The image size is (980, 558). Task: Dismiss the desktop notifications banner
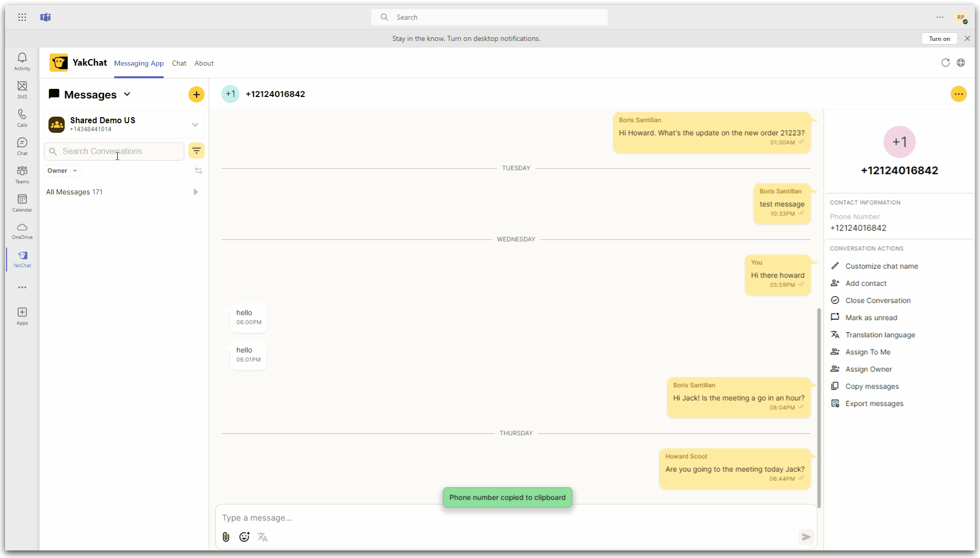click(x=967, y=38)
